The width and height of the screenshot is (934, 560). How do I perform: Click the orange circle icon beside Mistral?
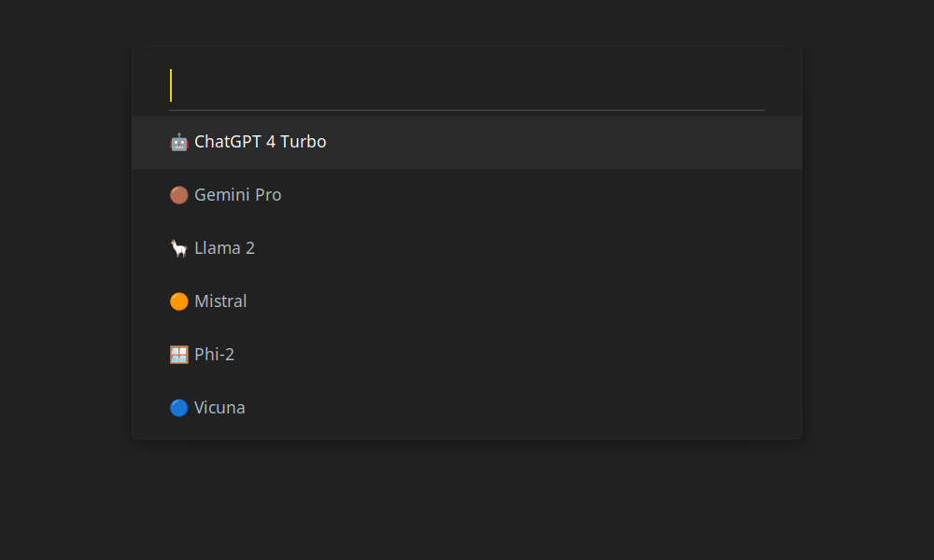click(x=178, y=301)
